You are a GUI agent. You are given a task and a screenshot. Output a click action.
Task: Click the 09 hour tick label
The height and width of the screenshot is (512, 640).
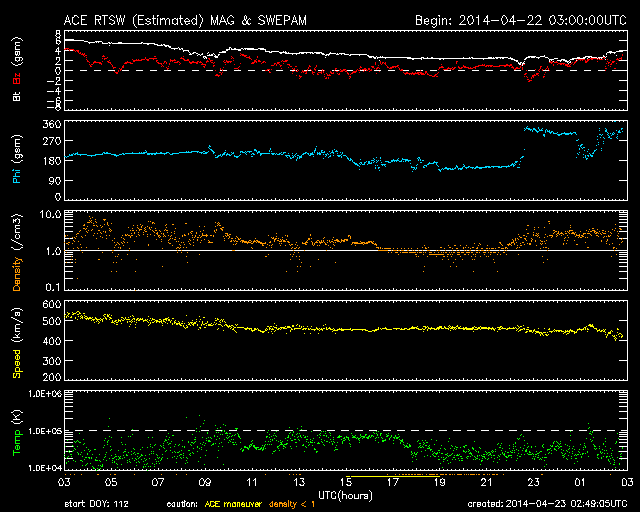(x=205, y=483)
